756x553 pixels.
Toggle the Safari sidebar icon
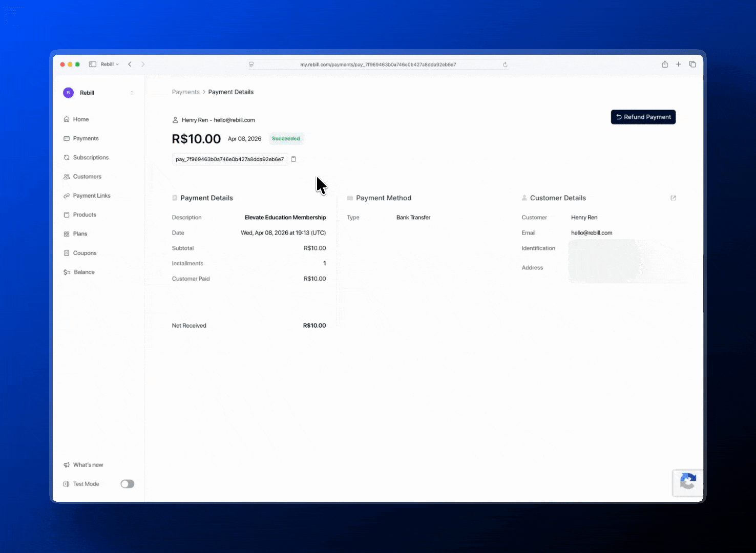93,65
